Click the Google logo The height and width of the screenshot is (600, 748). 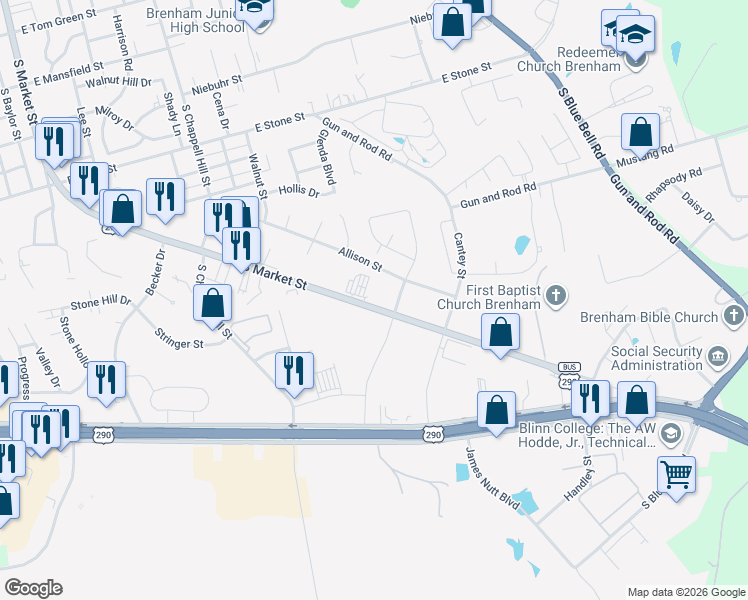click(x=33, y=588)
